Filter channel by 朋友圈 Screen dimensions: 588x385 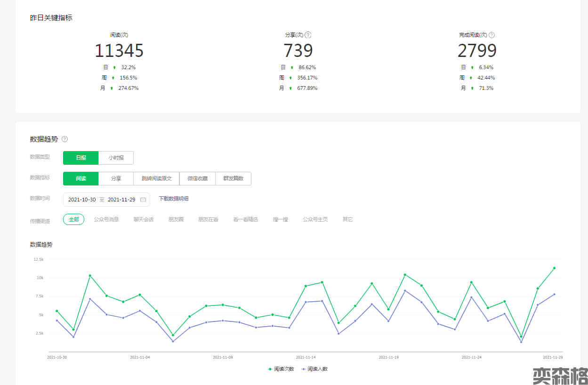click(x=176, y=219)
